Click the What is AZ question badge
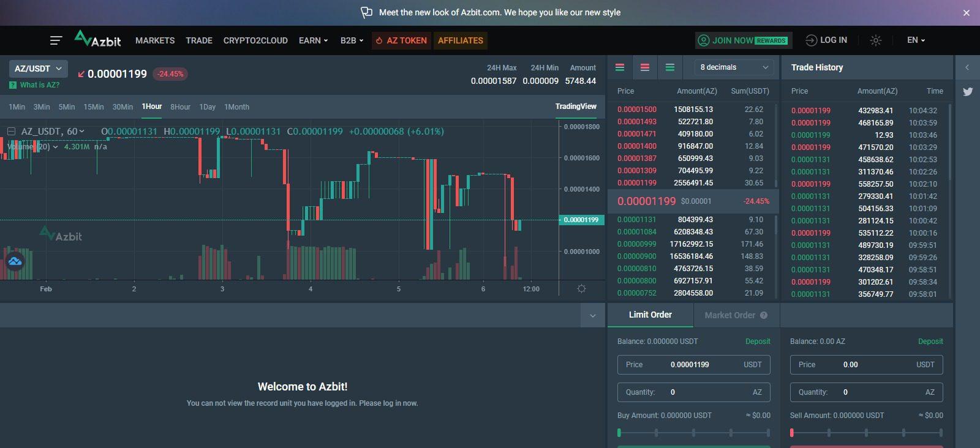Viewport: 980px width, 448px height. click(13, 85)
